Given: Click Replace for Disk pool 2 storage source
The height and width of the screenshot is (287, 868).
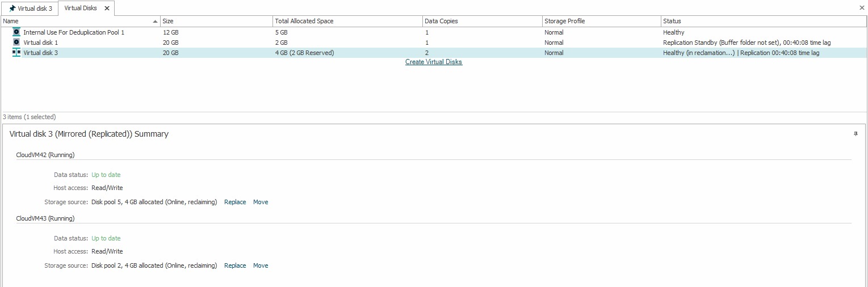Looking at the screenshot, I should click(x=235, y=266).
